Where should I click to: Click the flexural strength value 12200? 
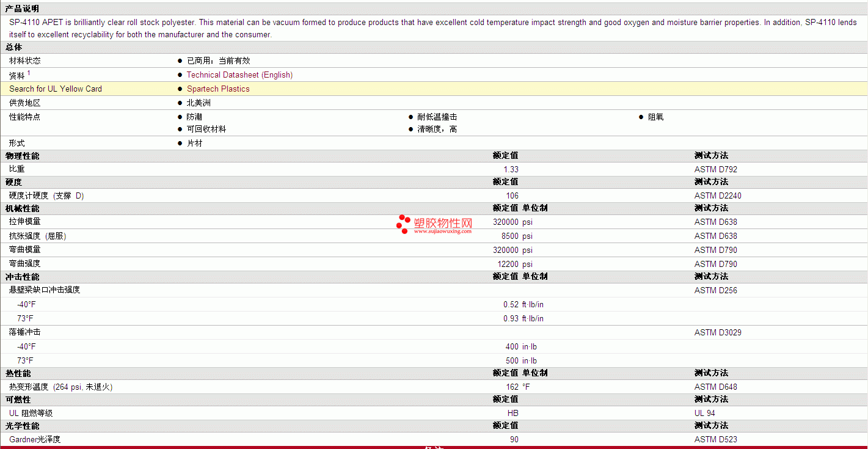508,264
